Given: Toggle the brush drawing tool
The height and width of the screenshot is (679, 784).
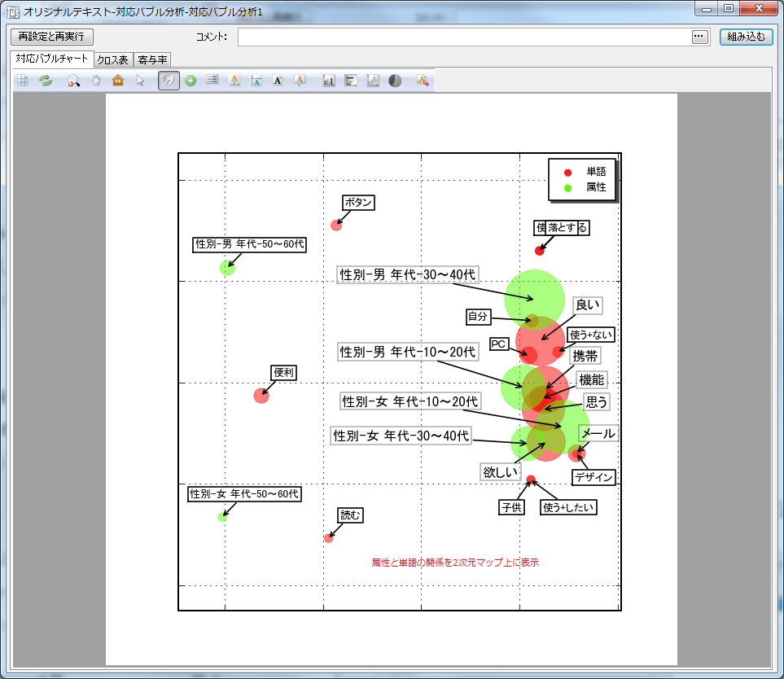Looking at the screenshot, I should pos(167,81).
